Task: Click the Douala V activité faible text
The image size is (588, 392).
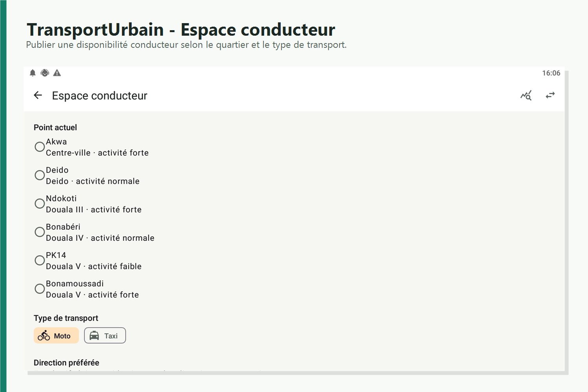Action: 94,267
